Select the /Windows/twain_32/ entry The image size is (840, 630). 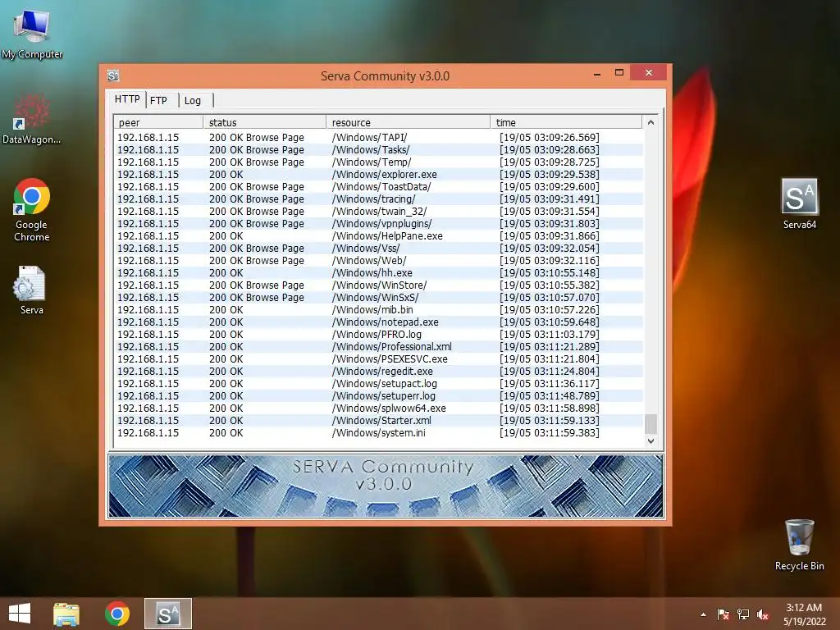(x=379, y=212)
